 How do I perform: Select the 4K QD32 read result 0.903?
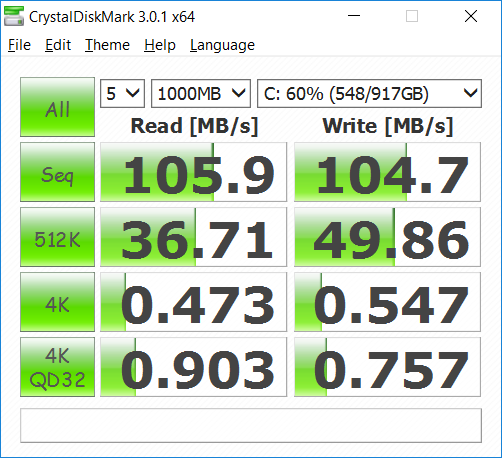pyautogui.click(x=193, y=367)
